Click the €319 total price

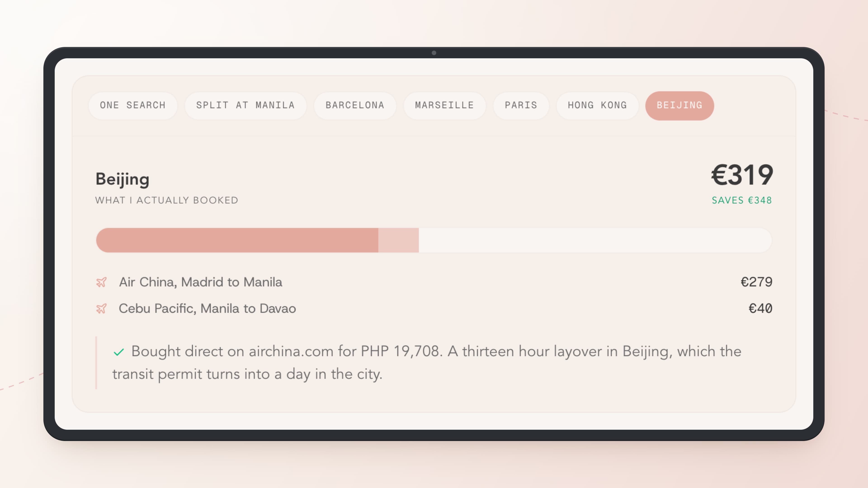tap(742, 175)
